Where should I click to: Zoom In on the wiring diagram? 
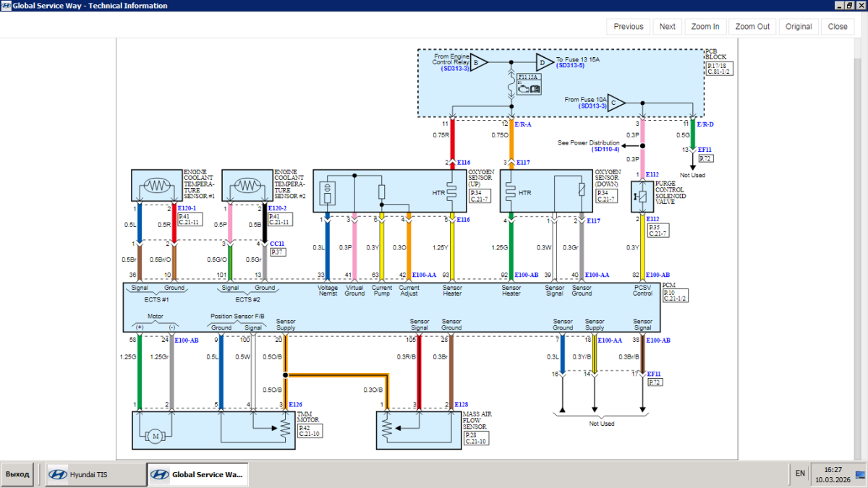point(705,26)
